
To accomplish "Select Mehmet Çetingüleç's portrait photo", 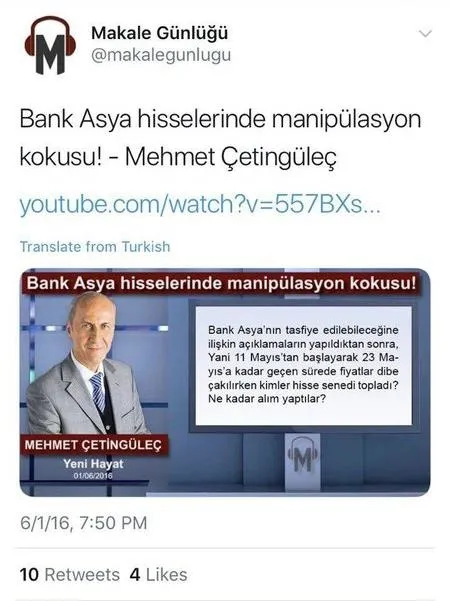I will coord(87,364).
